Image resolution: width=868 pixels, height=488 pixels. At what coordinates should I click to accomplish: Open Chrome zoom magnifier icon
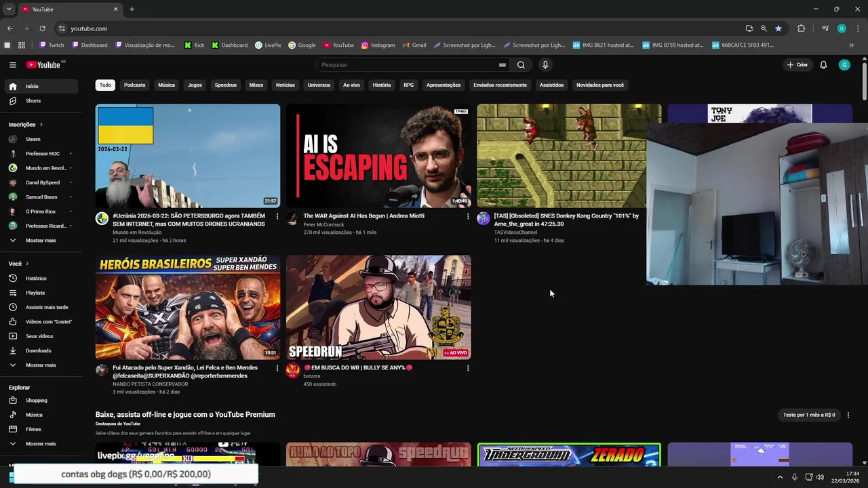click(764, 28)
